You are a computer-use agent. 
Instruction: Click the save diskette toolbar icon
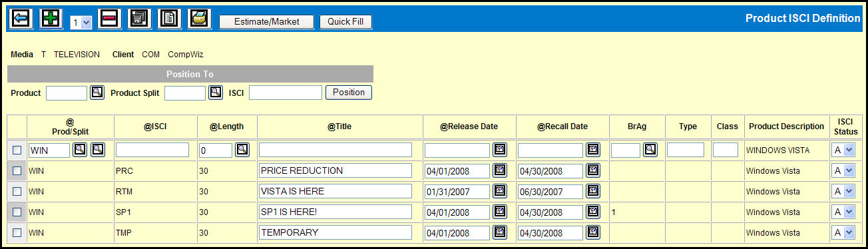pyautogui.click(x=139, y=19)
